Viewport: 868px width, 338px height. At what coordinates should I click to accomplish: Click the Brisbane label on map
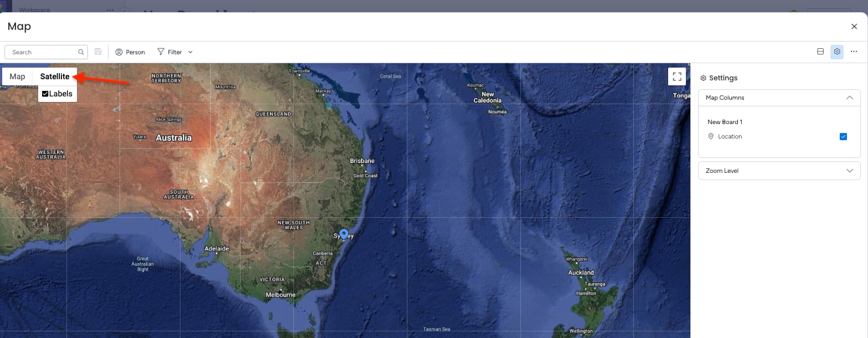[362, 161]
